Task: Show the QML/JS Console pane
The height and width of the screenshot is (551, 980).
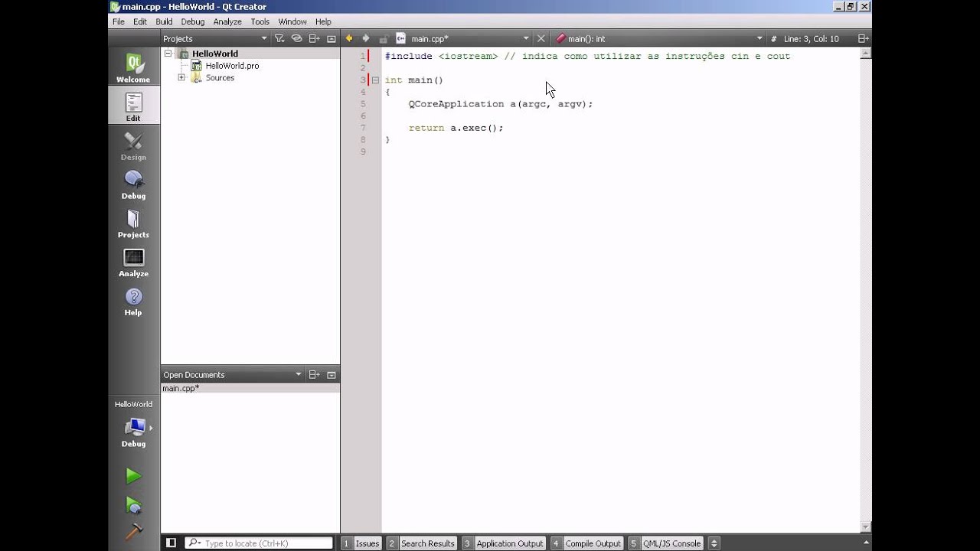Action: [x=665, y=543]
